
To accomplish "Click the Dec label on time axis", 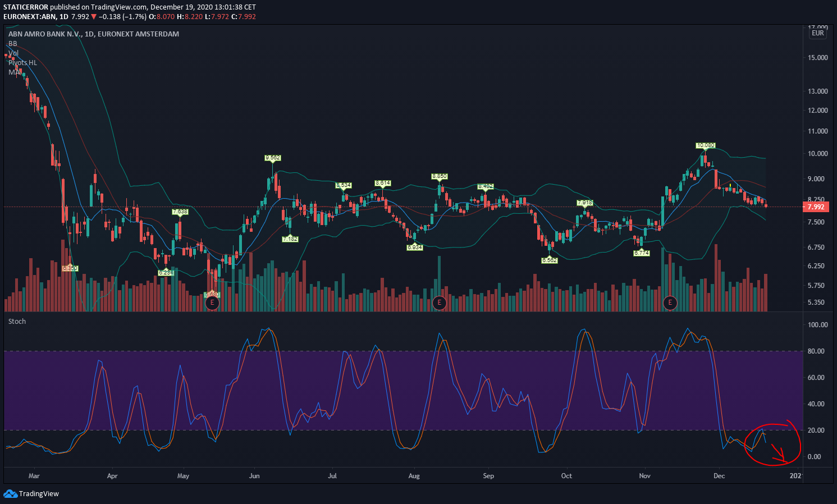I will (719, 476).
